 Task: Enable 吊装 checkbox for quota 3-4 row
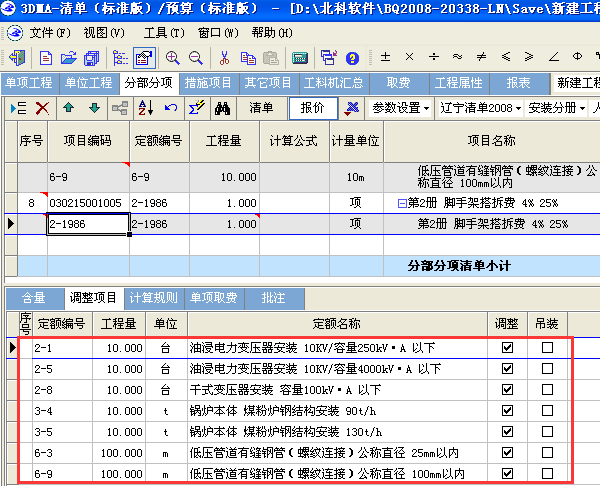click(547, 410)
